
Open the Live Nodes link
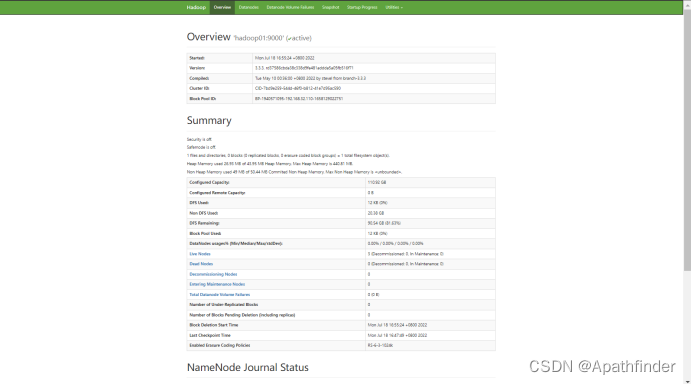(x=200, y=254)
